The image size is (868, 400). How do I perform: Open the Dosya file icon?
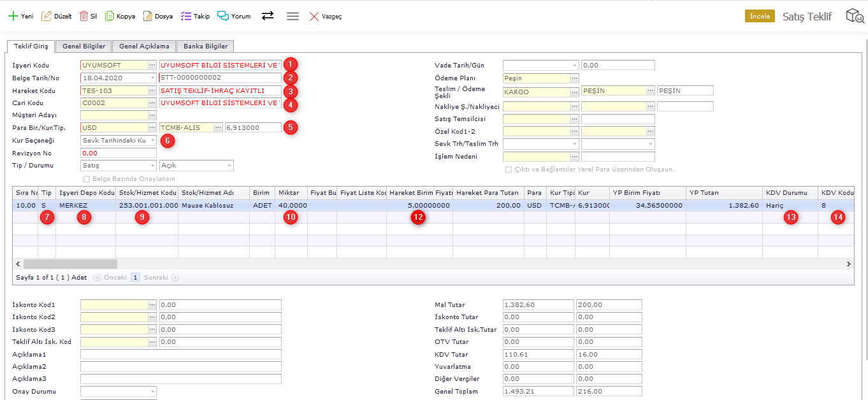(147, 17)
